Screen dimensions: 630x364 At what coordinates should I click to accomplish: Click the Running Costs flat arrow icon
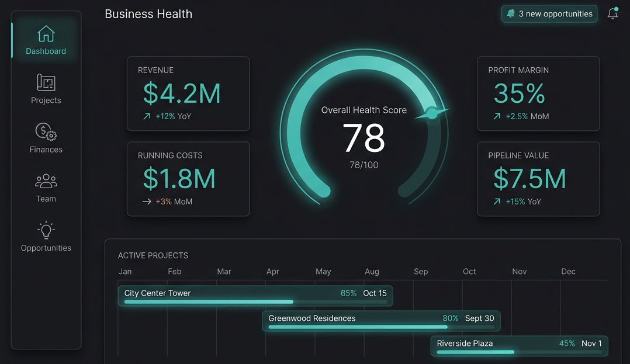147,202
